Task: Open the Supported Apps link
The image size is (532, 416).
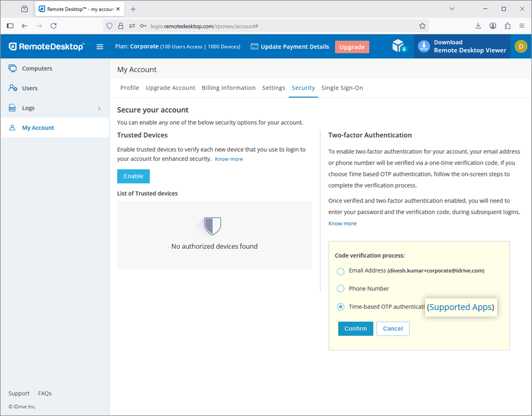Action: tap(460, 307)
